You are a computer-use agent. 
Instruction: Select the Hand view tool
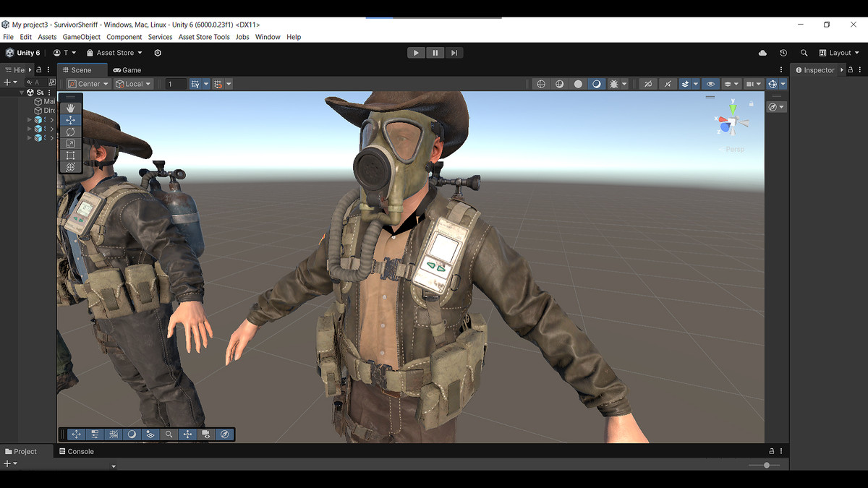(x=70, y=108)
